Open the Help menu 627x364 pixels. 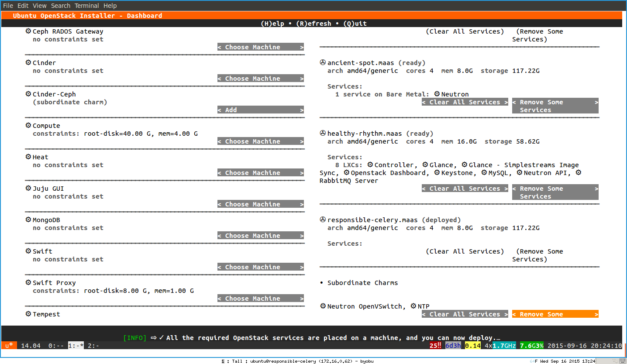tap(110, 6)
